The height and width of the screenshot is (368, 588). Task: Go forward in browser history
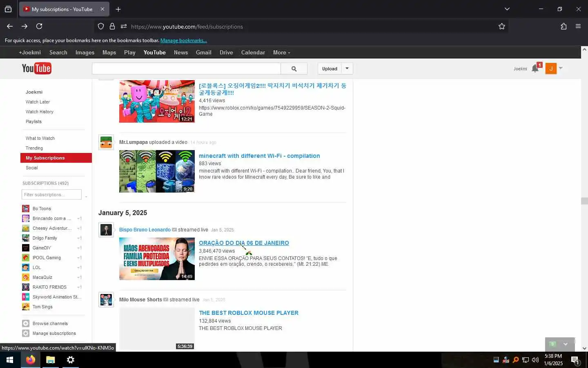point(24,26)
